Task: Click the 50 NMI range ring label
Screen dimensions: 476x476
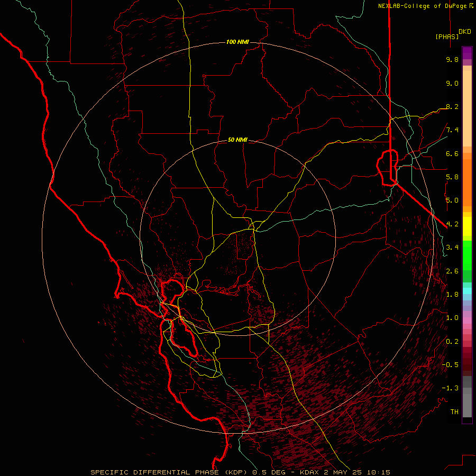Action: coord(237,140)
